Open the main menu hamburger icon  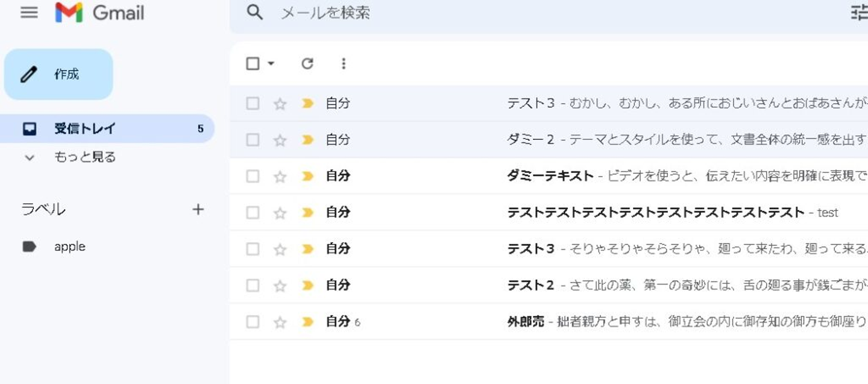pyautogui.click(x=29, y=13)
